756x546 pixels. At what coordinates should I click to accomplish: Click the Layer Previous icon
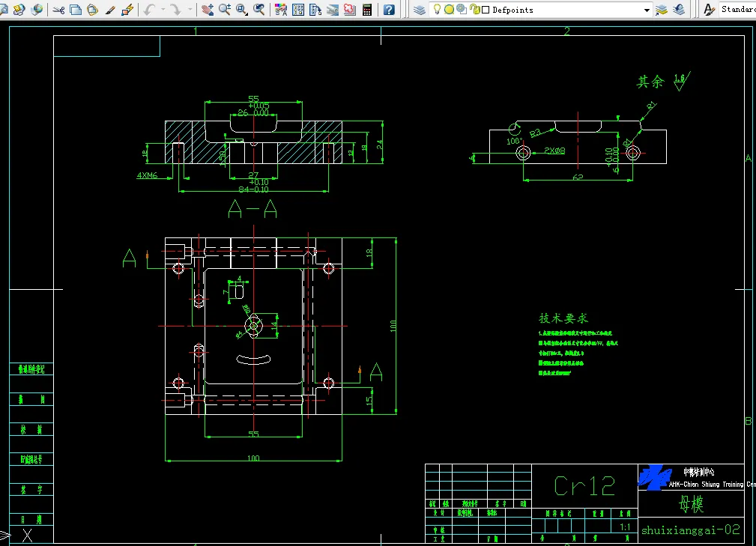679,10
